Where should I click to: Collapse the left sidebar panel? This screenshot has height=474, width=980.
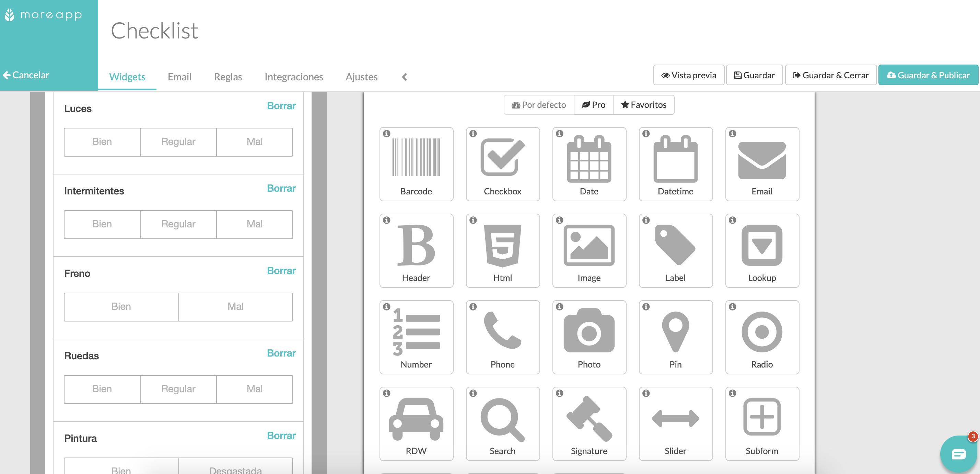click(405, 76)
